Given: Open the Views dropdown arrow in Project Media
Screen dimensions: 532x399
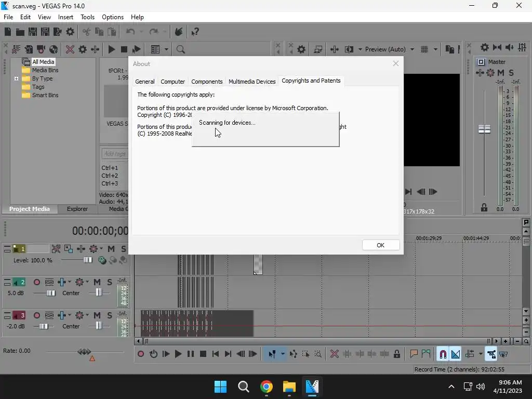Looking at the screenshot, I should click(166, 49).
